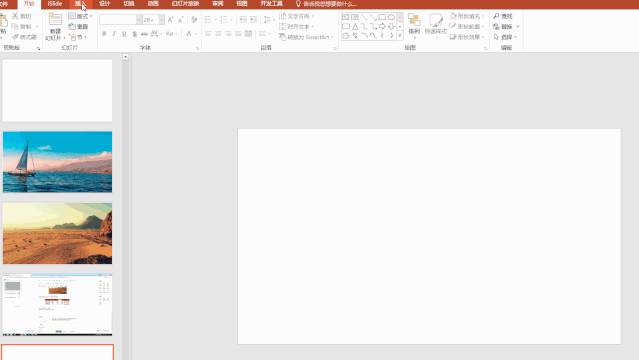
Task: Open the Developer (开发工具) ribbon tab
Action: (272, 4)
